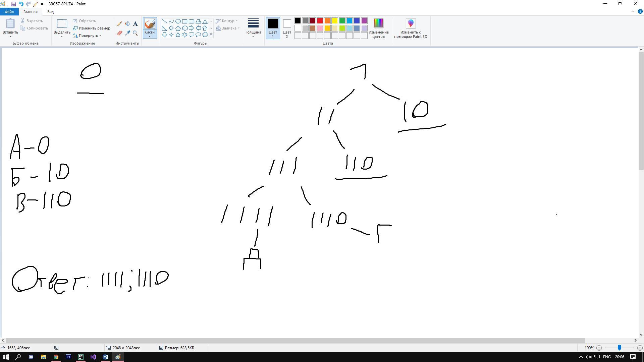
Task: Click the zoom in plus button
Action: [640, 348]
